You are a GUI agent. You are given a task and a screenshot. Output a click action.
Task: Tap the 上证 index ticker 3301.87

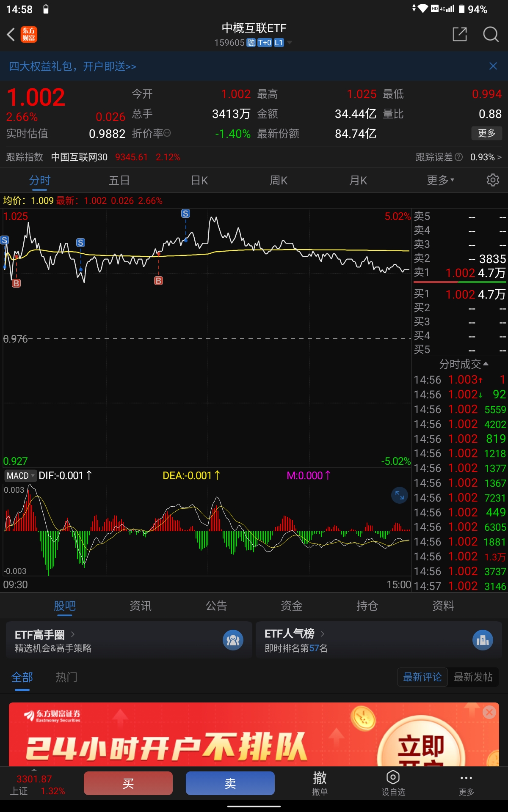pyautogui.click(x=37, y=785)
